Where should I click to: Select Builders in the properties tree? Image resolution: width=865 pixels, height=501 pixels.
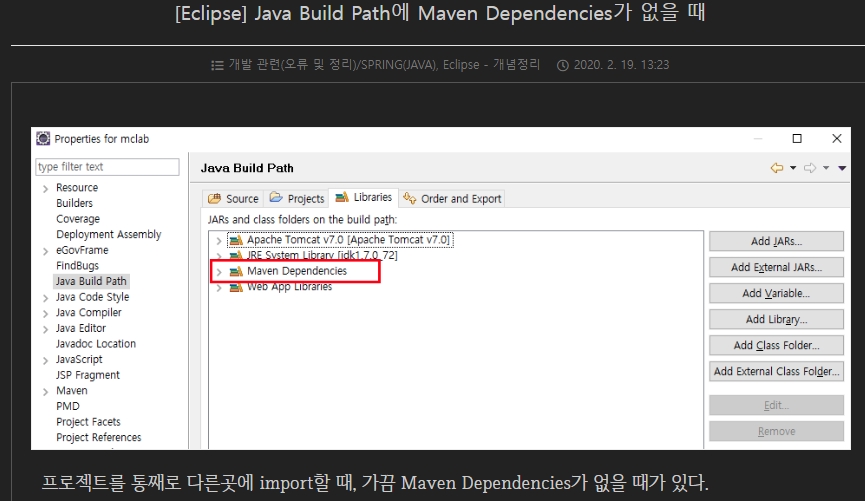pos(74,203)
